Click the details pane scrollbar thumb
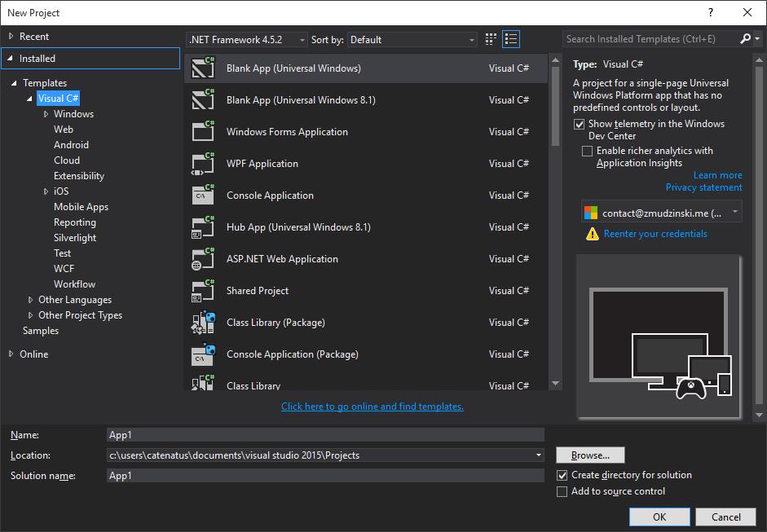 pos(759,235)
